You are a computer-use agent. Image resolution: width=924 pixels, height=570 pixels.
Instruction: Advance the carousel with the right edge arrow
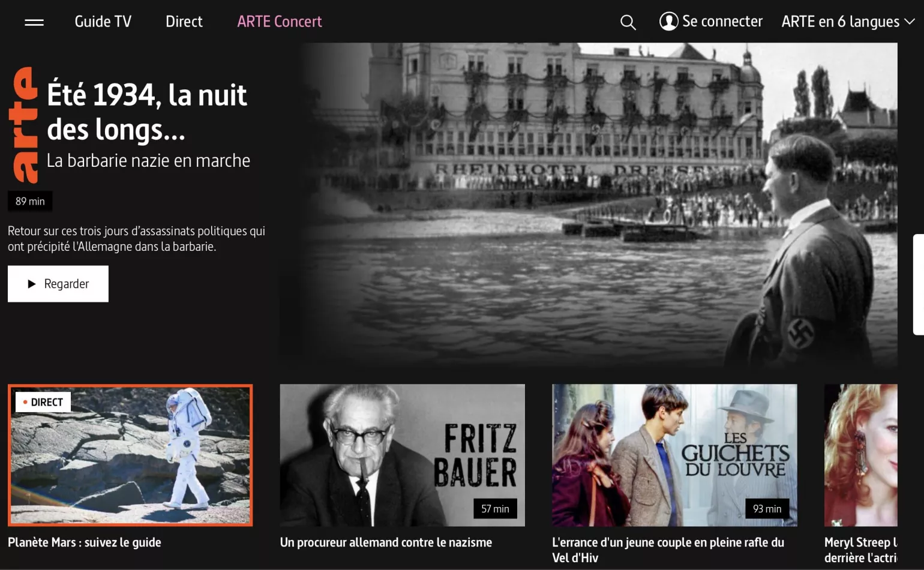918,282
